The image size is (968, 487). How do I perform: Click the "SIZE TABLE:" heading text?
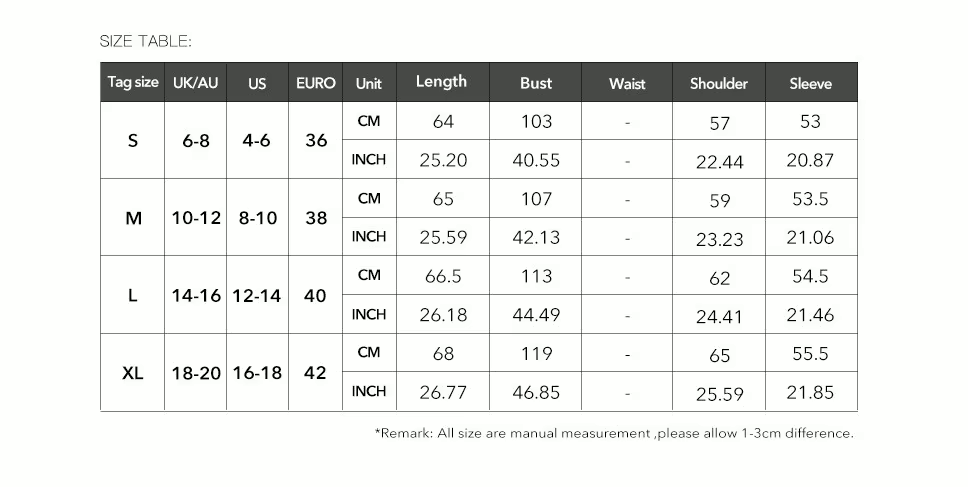pyautogui.click(x=145, y=41)
